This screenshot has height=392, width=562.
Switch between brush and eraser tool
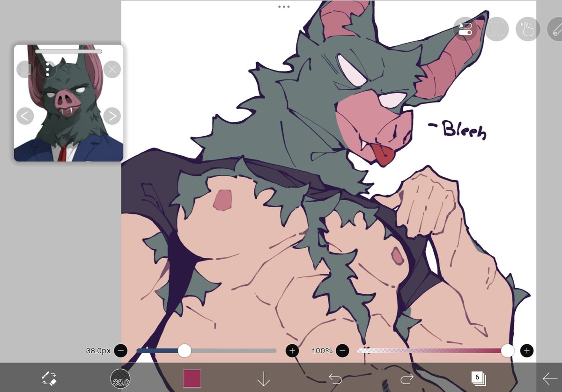pos(49,378)
